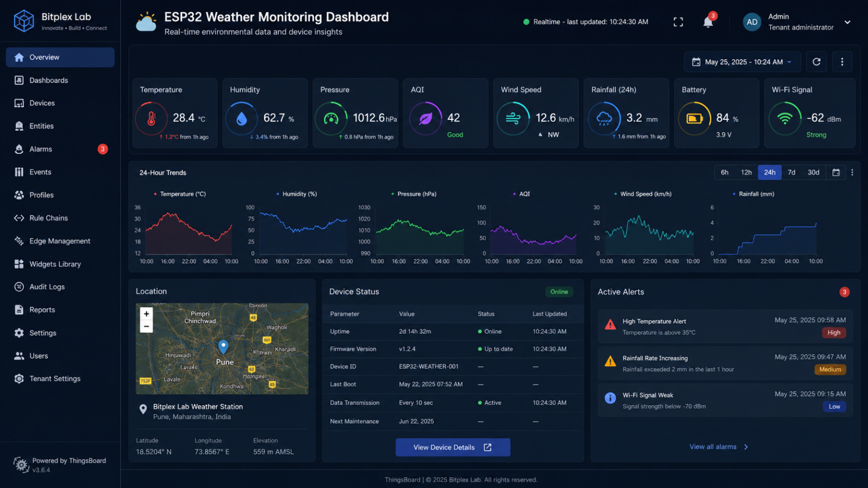The width and height of the screenshot is (868, 488).
Task: Open the notifications bell in header
Action: pos(708,22)
